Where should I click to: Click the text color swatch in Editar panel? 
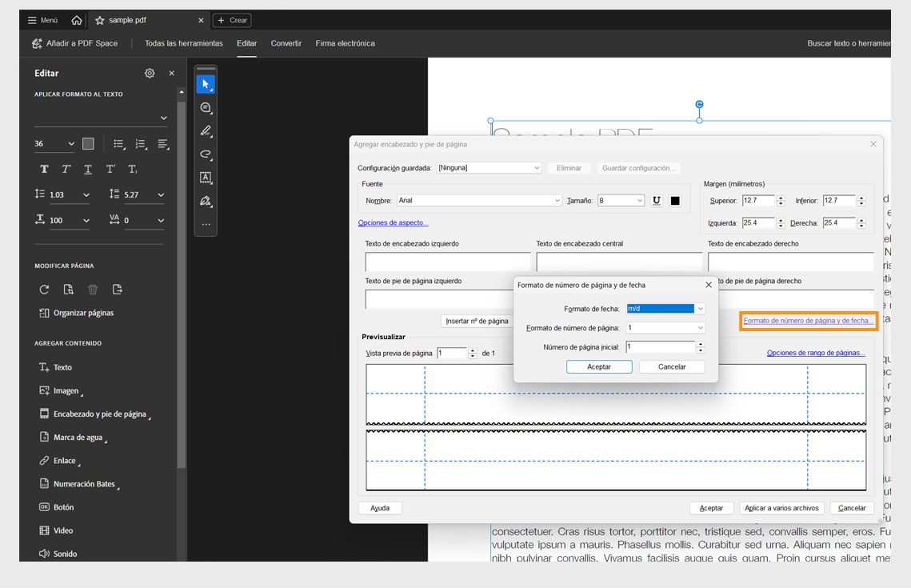click(86, 142)
